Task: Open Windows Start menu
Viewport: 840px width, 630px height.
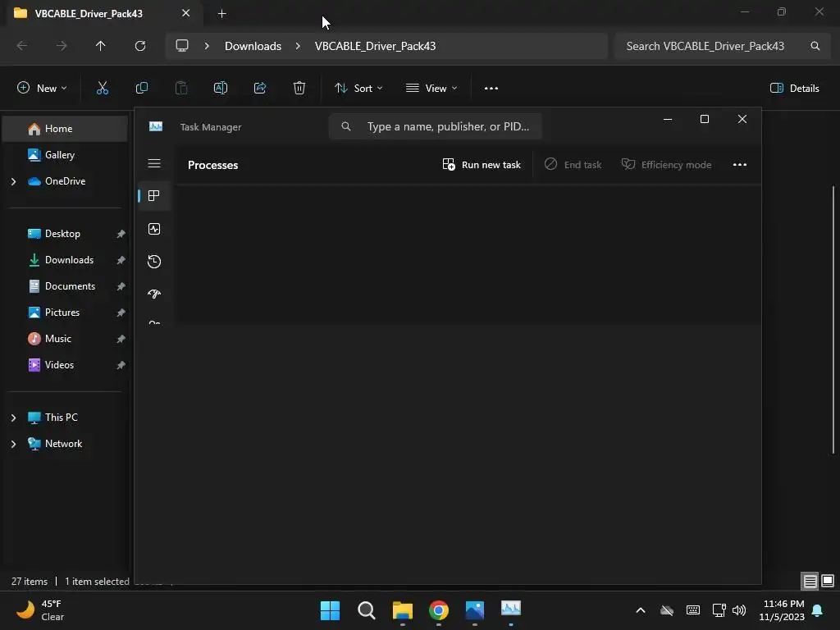Action: click(330, 610)
